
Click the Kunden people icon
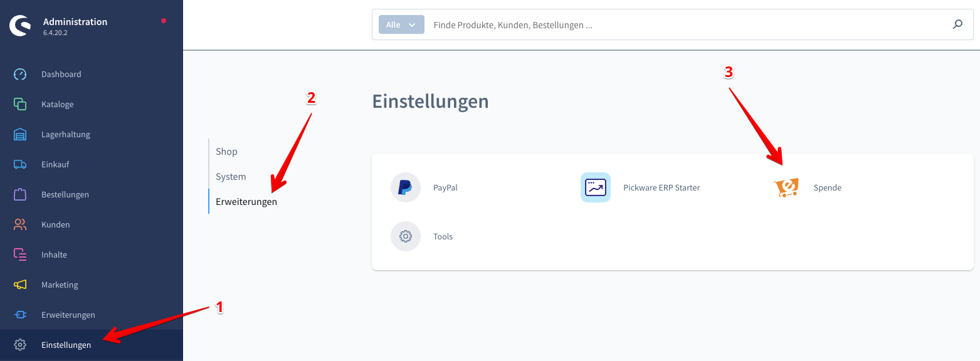coord(20,224)
